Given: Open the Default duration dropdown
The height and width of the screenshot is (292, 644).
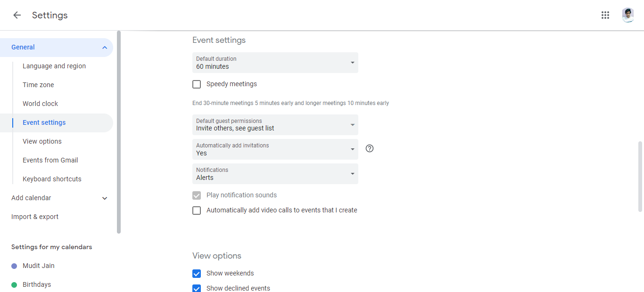Looking at the screenshot, I should click(x=275, y=63).
